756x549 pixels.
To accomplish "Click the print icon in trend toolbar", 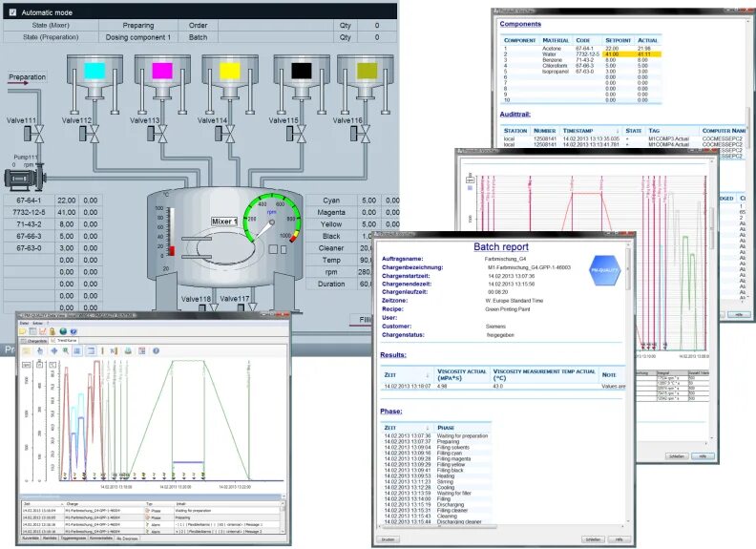I will click(128, 351).
